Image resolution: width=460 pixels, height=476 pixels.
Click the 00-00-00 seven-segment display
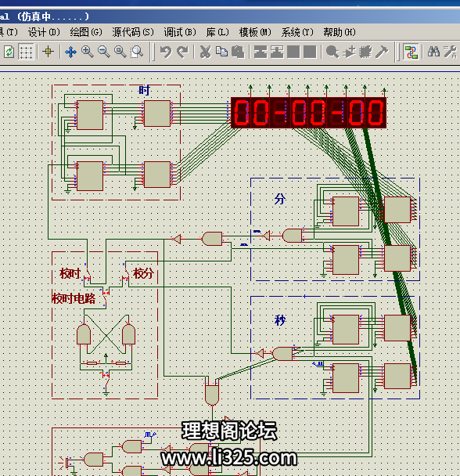[x=308, y=113]
